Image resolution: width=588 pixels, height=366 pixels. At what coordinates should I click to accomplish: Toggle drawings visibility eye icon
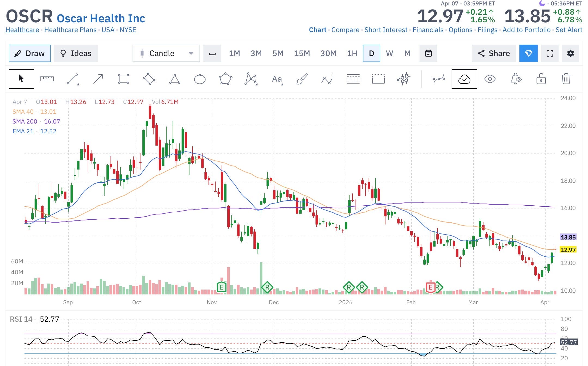click(x=490, y=79)
